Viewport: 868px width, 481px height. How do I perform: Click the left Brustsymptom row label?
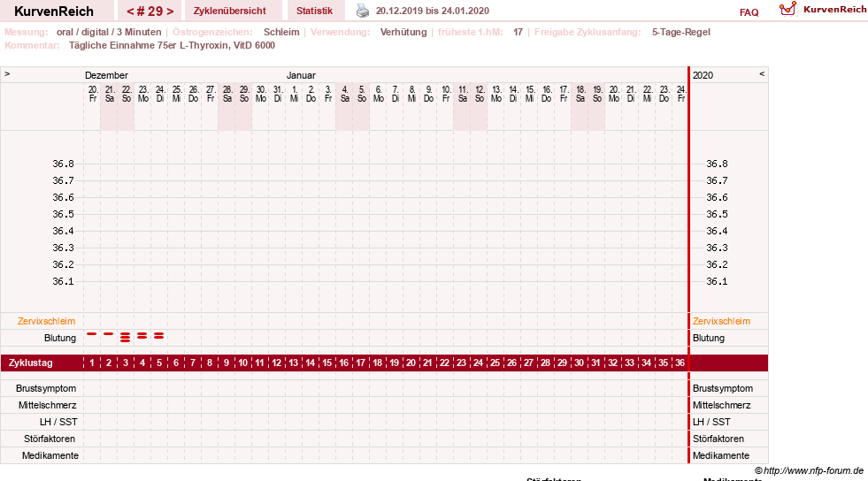click(x=46, y=388)
